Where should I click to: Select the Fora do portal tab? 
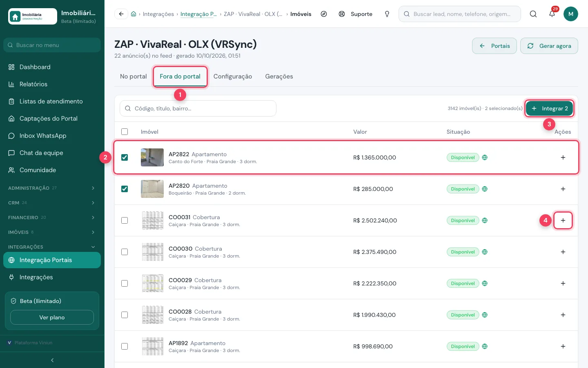180,76
